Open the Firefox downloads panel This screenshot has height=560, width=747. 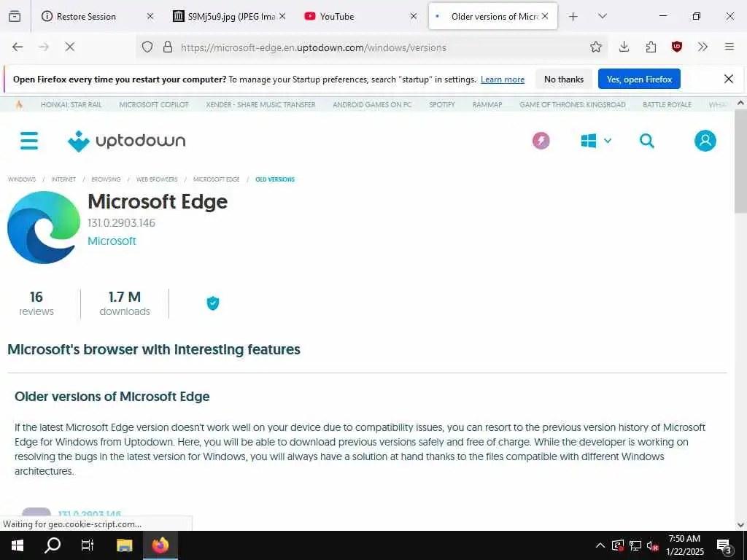pos(624,47)
